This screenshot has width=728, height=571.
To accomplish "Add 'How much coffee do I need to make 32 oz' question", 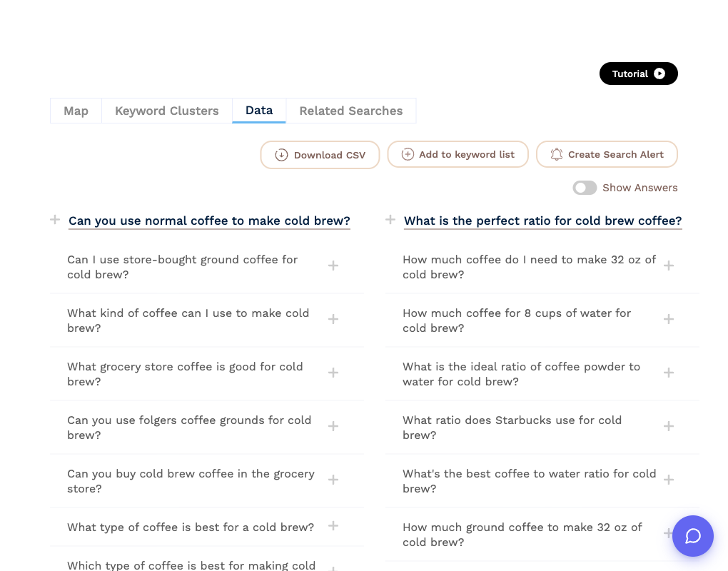I will 669,266.
